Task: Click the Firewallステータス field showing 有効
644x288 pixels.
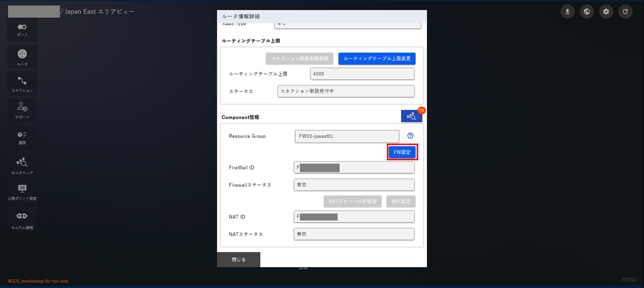Action: point(354,185)
